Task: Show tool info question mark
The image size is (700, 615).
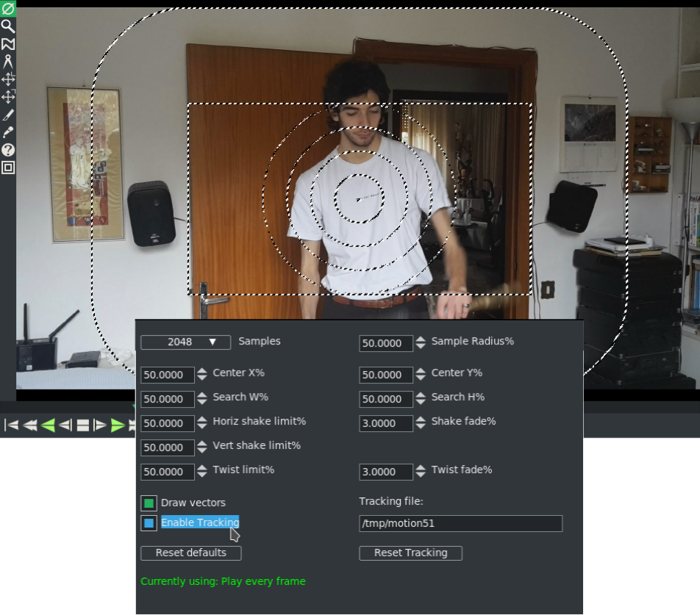Action: pos(8,150)
